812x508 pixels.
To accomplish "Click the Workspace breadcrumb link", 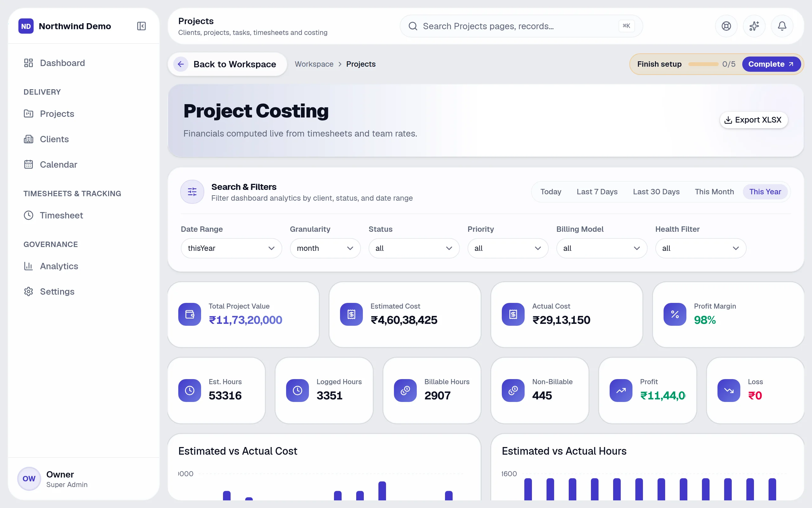I will click(x=314, y=64).
